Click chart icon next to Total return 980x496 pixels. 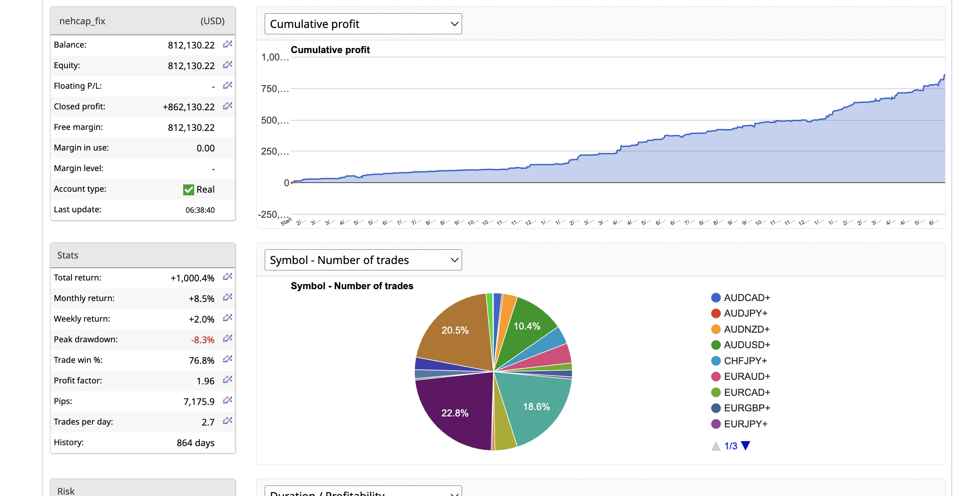point(228,277)
